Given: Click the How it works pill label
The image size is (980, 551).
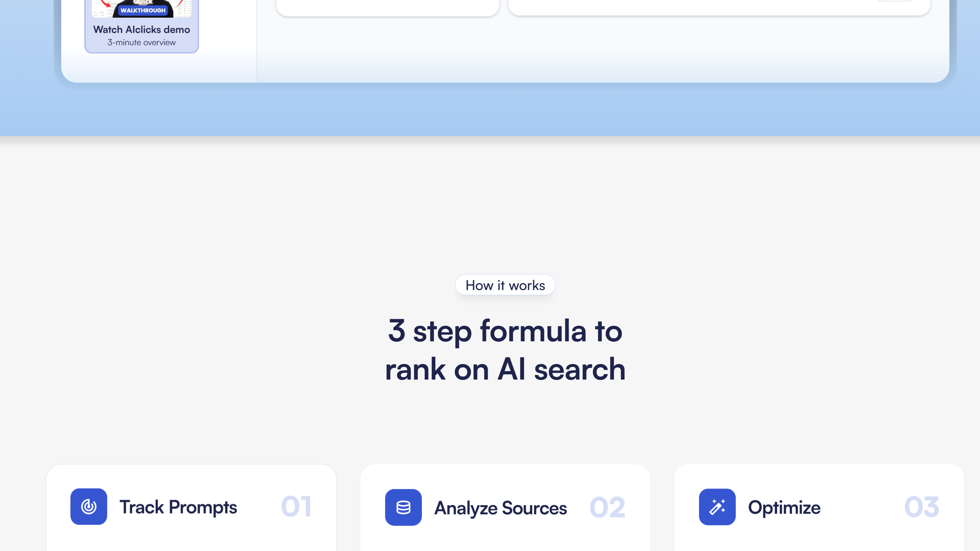Looking at the screenshot, I should (x=505, y=285).
